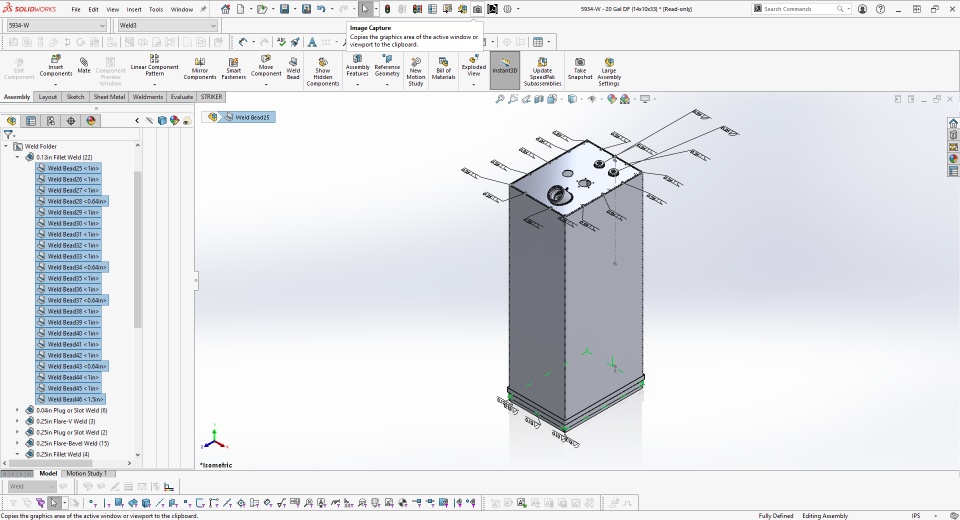Expand 0.04in Plug or Slot Weld (6)
The width and height of the screenshot is (960, 520).
click(x=17, y=410)
